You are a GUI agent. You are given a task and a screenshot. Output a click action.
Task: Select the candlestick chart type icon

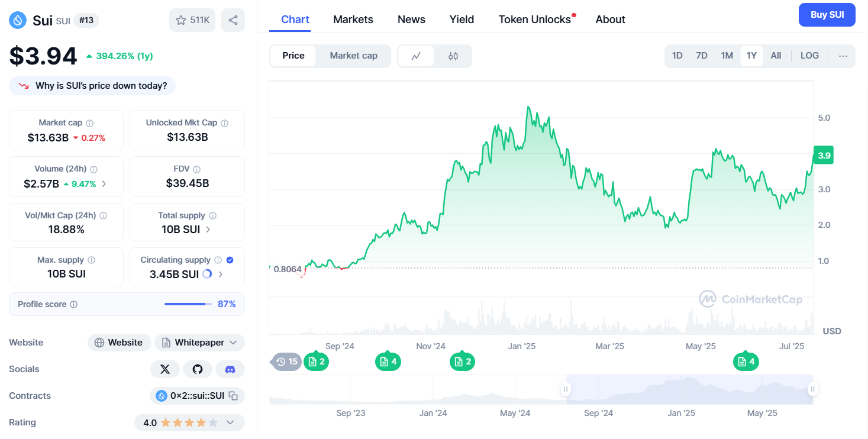click(453, 56)
